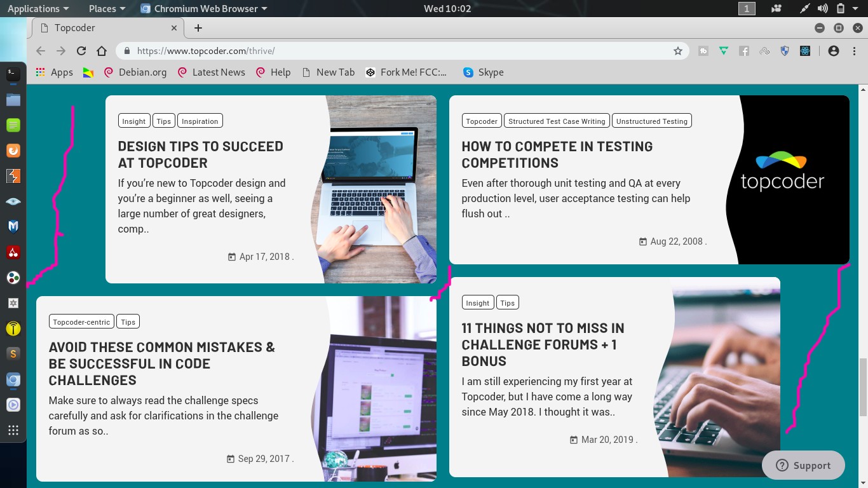Click the Insight tag on Design Tips card

point(134,121)
